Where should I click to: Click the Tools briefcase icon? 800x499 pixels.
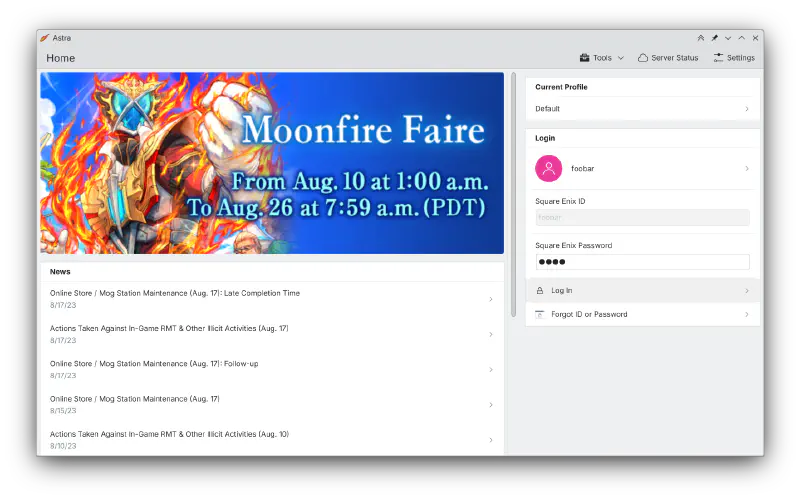pyautogui.click(x=584, y=58)
